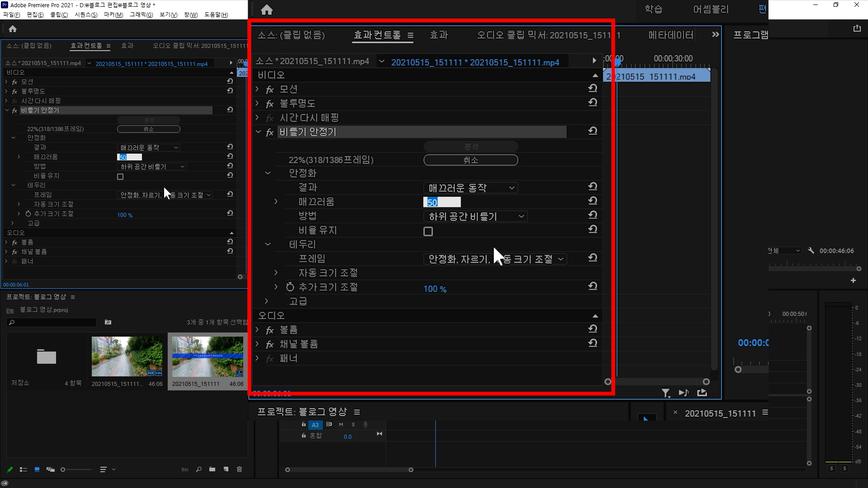Open the 하위 공간 비틀기 method dropdown

475,216
